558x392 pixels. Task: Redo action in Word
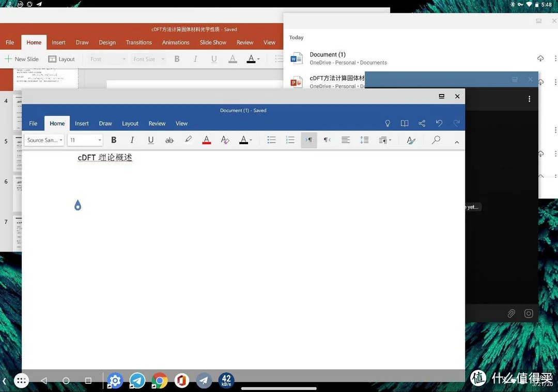(456, 123)
